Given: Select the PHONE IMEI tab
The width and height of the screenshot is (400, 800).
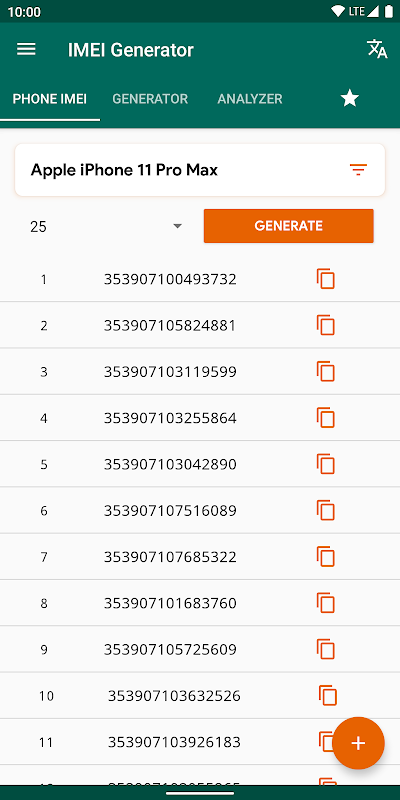Looking at the screenshot, I should 49,98.
